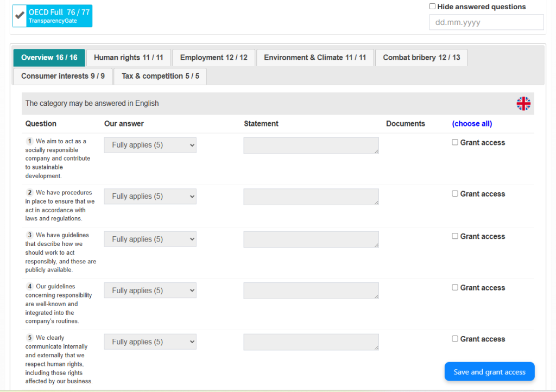Screen dimensions: 556x392
Task: Open the Consumer interests tab
Action: coord(63,76)
